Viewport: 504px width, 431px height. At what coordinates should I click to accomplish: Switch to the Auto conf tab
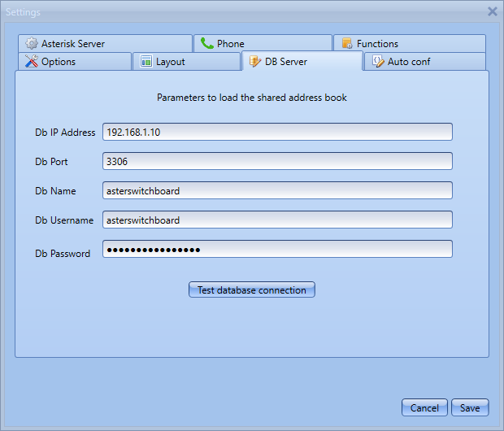(424, 61)
